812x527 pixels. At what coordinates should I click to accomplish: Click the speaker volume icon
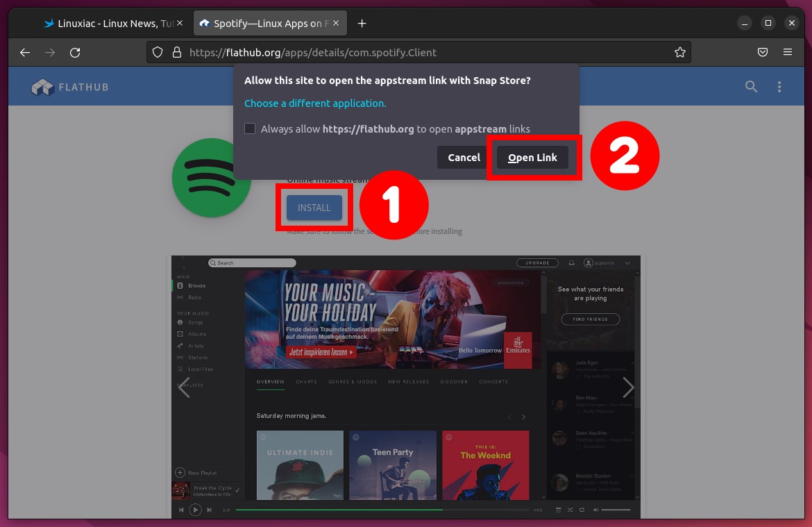pos(595,510)
